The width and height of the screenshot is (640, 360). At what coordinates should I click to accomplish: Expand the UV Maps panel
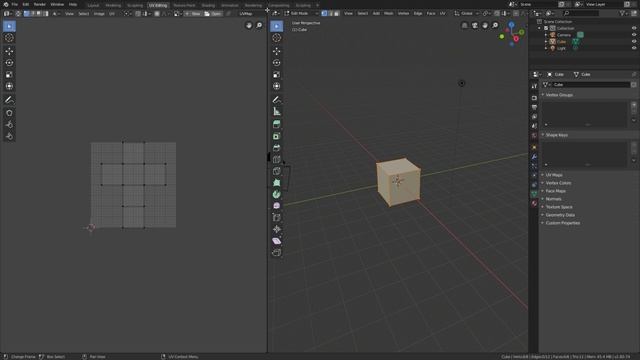pos(554,175)
